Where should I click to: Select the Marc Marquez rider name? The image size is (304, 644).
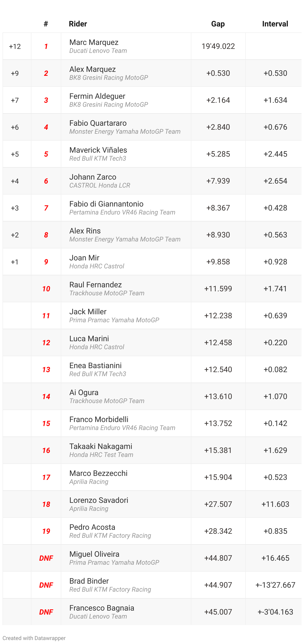click(94, 42)
